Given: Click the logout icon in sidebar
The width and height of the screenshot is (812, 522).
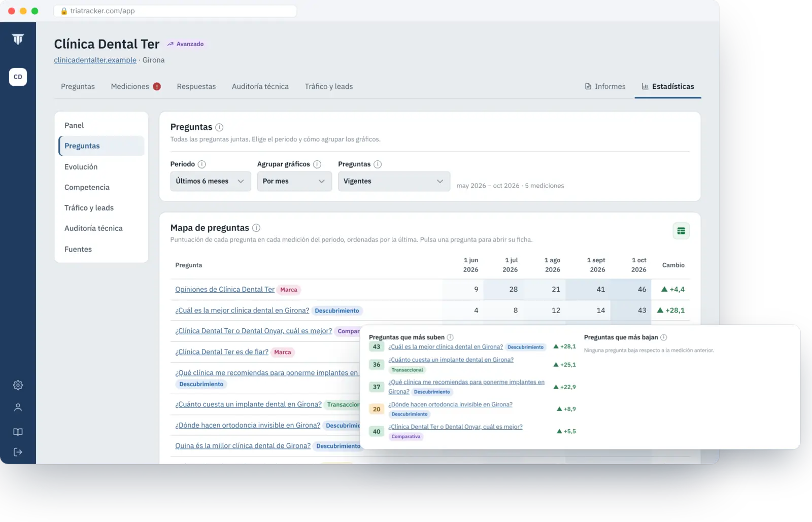Looking at the screenshot, I should click(x=18, y=452).
